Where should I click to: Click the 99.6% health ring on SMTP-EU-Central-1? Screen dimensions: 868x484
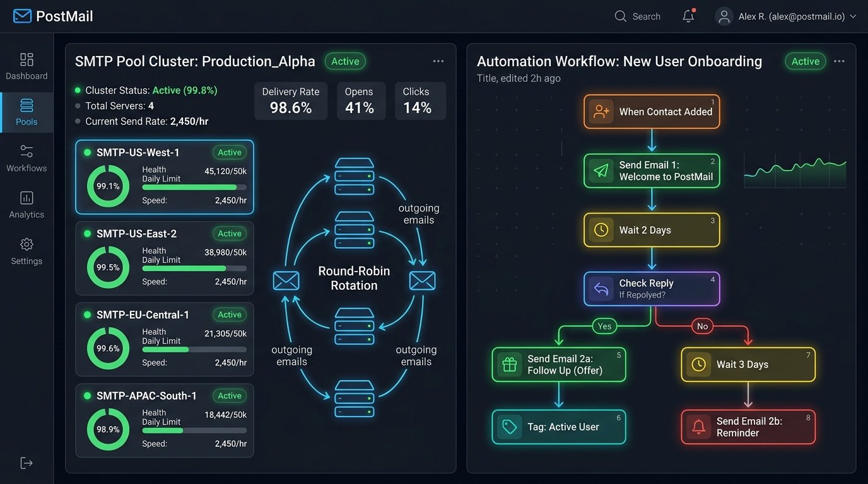click(108, 348)
